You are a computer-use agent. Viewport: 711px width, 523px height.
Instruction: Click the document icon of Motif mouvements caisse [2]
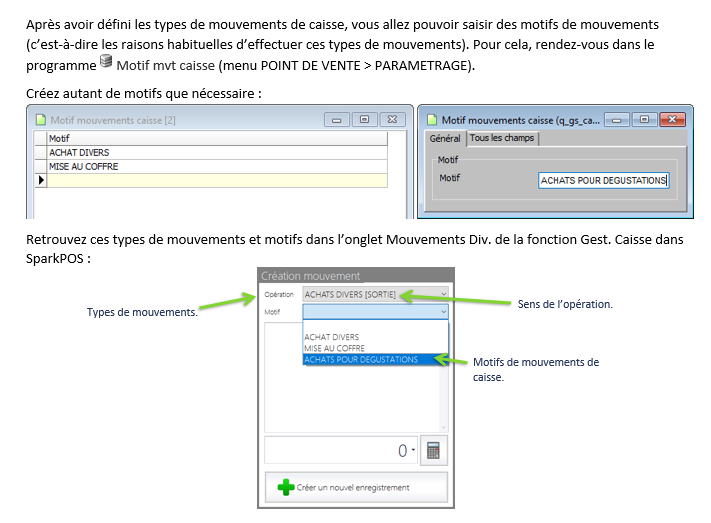(40, 119)
